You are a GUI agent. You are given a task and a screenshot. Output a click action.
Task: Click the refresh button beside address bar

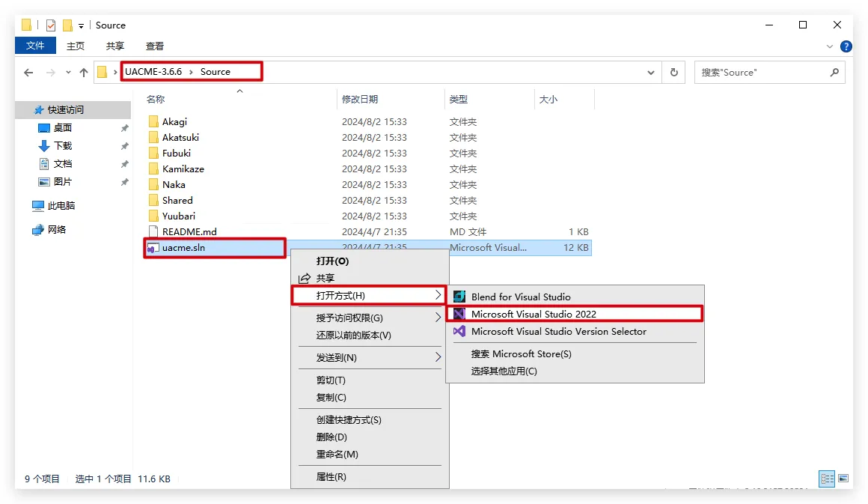click(x=674, y=73)
